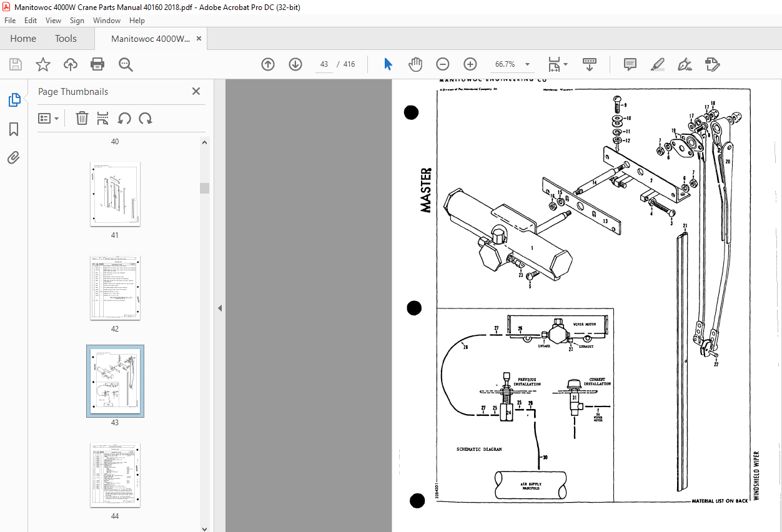Zoom in with the plus icon
The width and height of the screenshot is (782, 532).
(470, 64)
